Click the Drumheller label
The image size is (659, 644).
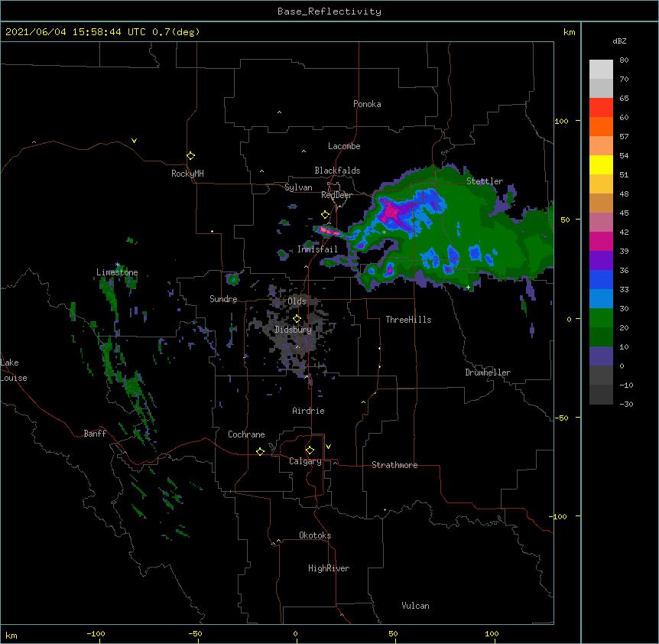[488, 372]
